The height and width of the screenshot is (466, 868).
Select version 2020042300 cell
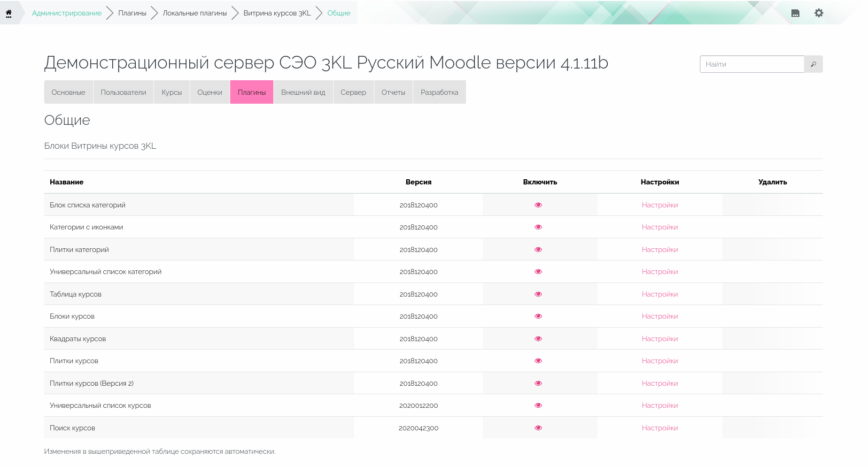[x=418, y=428]
